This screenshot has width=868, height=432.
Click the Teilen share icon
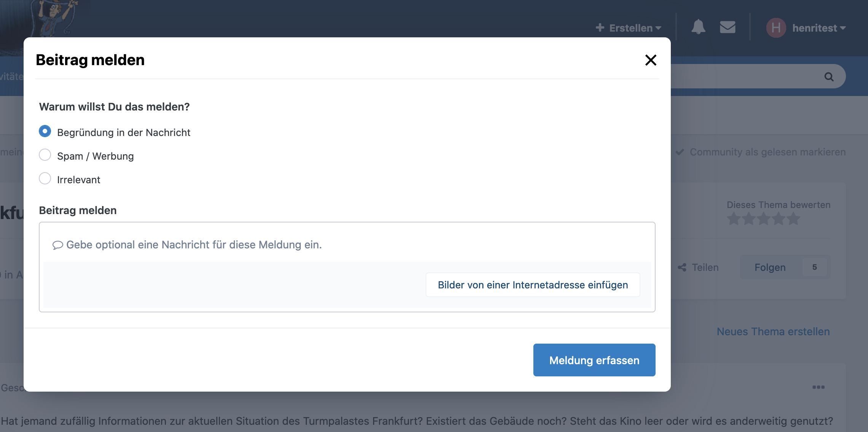tap(682, 267)
